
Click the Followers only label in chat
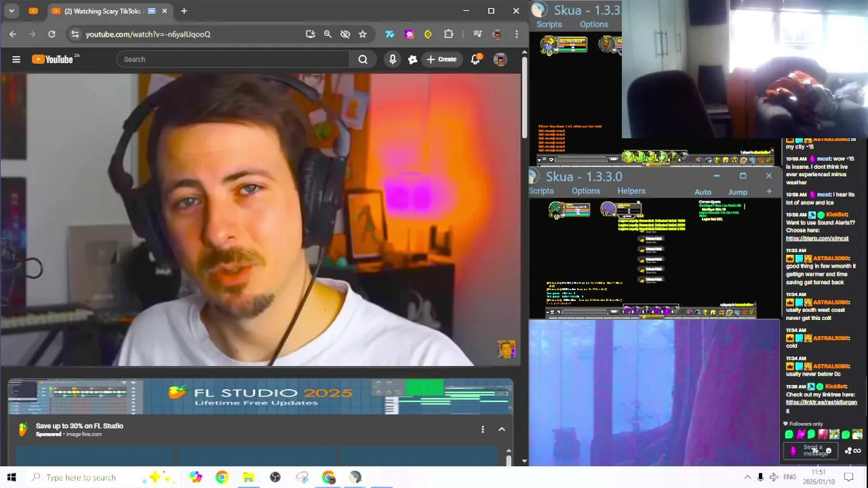(806, 424)
